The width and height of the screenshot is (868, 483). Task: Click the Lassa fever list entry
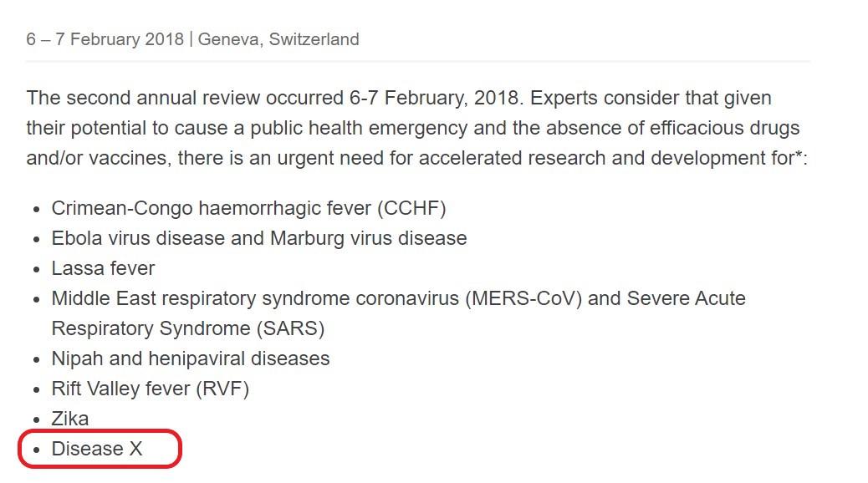pyautogui.click(x=103, y=268)
